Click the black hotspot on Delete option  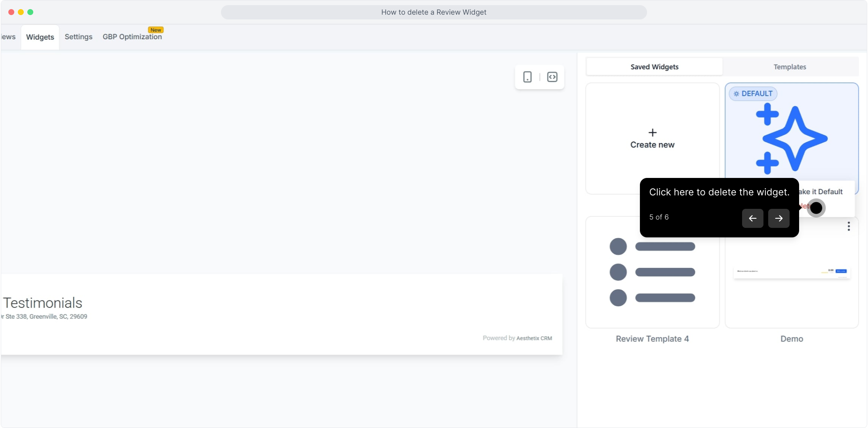click(x=816, y=208)
